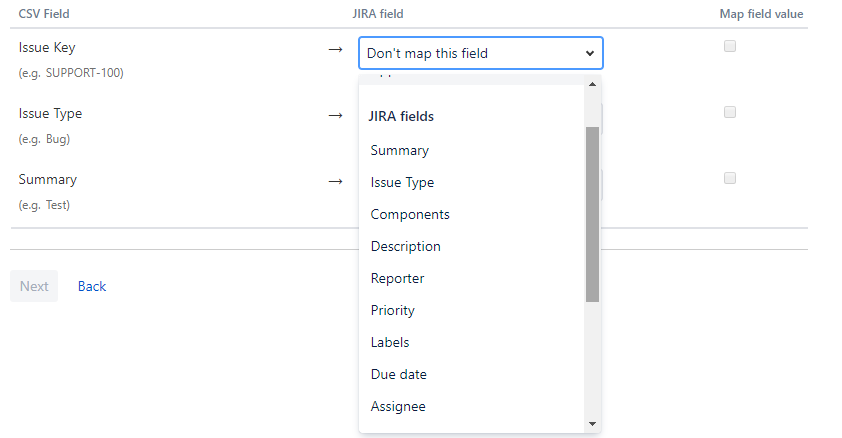The height and width of the screenshot is (438, 842).
Task: Click the 'Map field value' column header
Action: click(761, 14)
